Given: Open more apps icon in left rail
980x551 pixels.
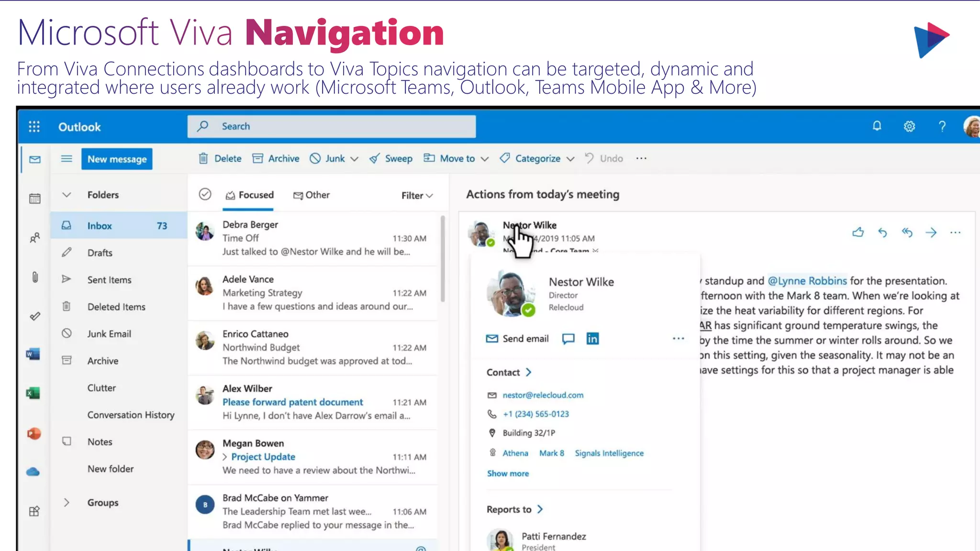Looking at the screenshot, I should point(34,511).
